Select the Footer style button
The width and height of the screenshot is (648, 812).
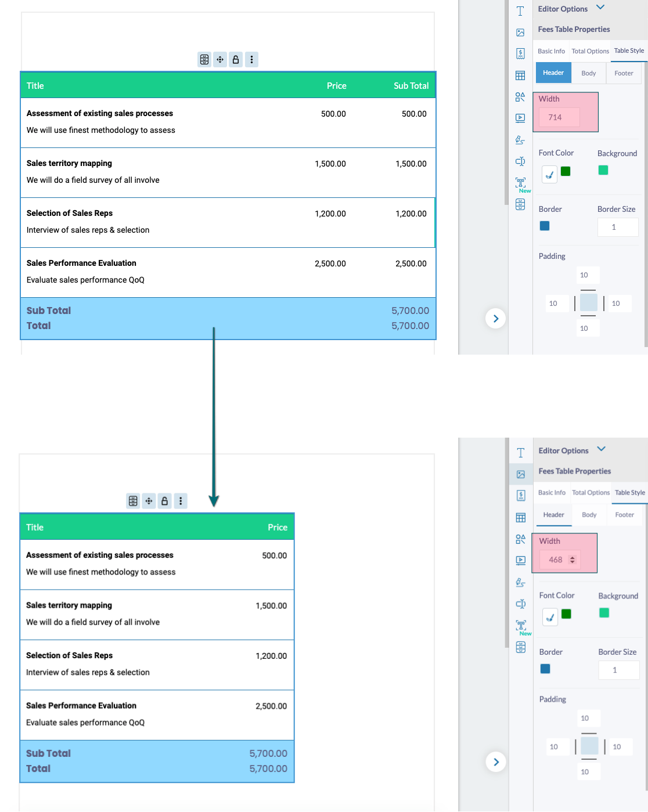click(624, 73)
